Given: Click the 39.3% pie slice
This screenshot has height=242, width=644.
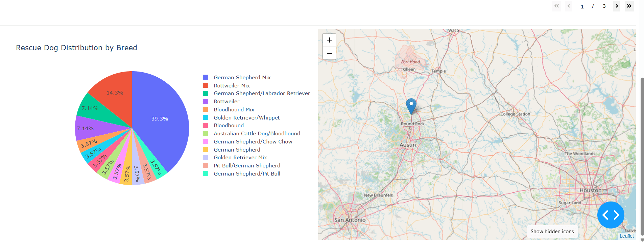Looking at the screenshot, I should (160, 119).
